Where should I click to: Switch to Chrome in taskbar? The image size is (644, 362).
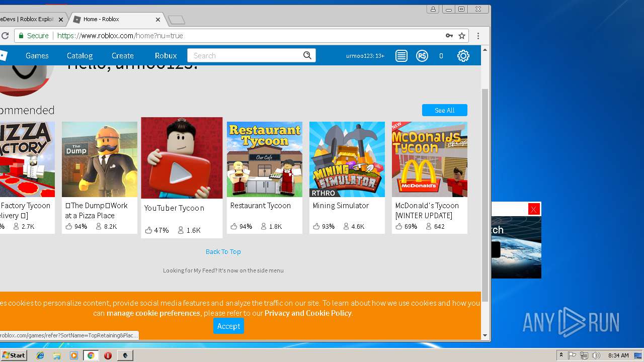[x=91, y=355]
